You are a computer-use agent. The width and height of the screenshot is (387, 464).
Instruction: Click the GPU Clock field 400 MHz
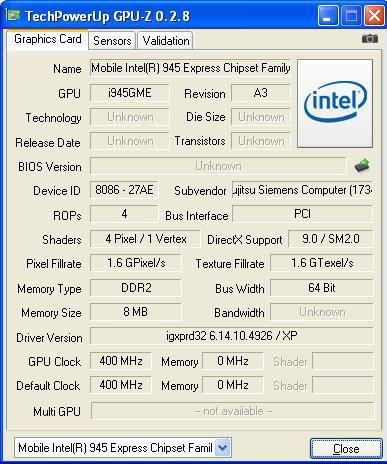pos(121,361)
